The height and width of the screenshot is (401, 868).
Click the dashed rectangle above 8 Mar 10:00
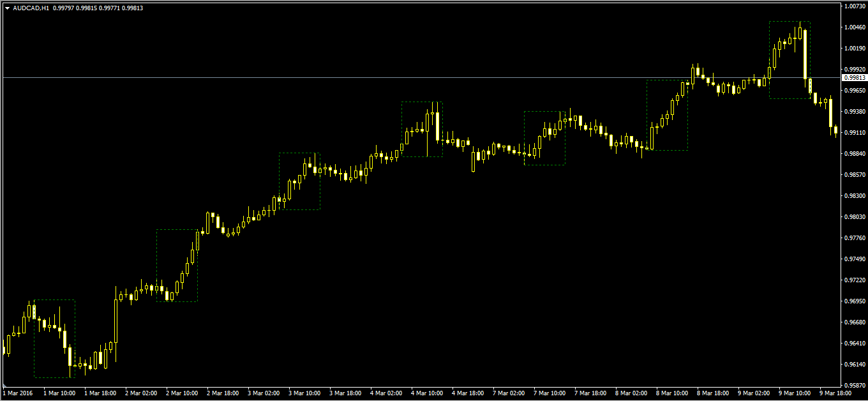[x=667, y=115]
